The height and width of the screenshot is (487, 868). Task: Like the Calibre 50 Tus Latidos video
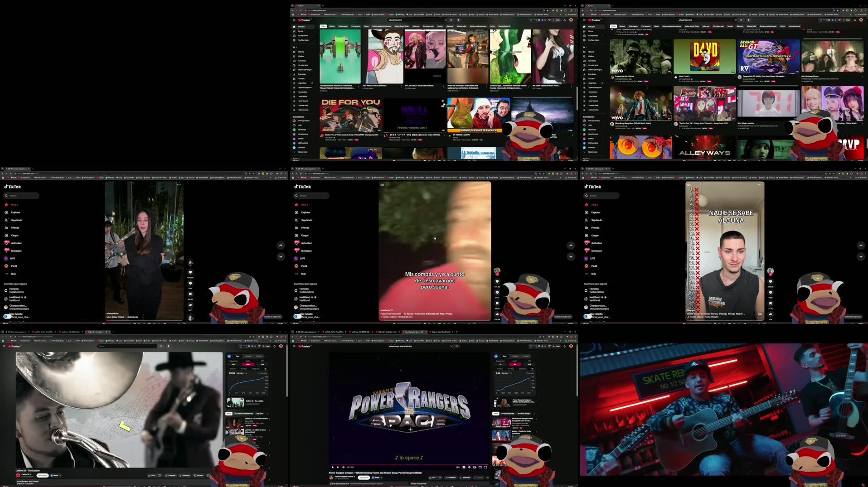151,476
